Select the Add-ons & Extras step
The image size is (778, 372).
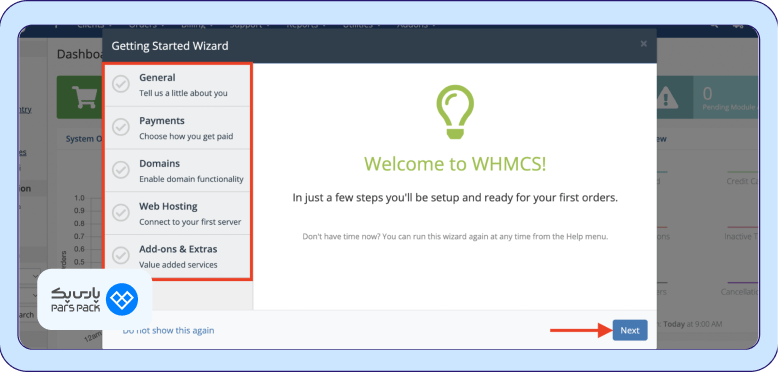(x=177, y=256)
